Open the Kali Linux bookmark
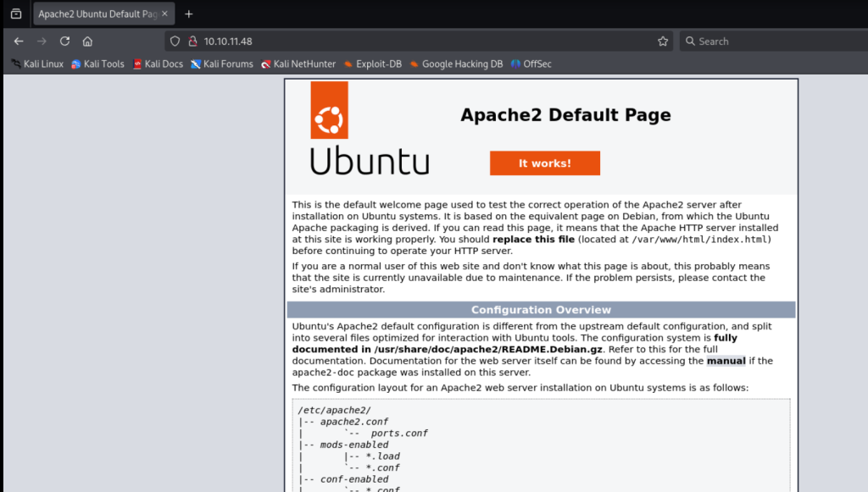 (37, 64)
